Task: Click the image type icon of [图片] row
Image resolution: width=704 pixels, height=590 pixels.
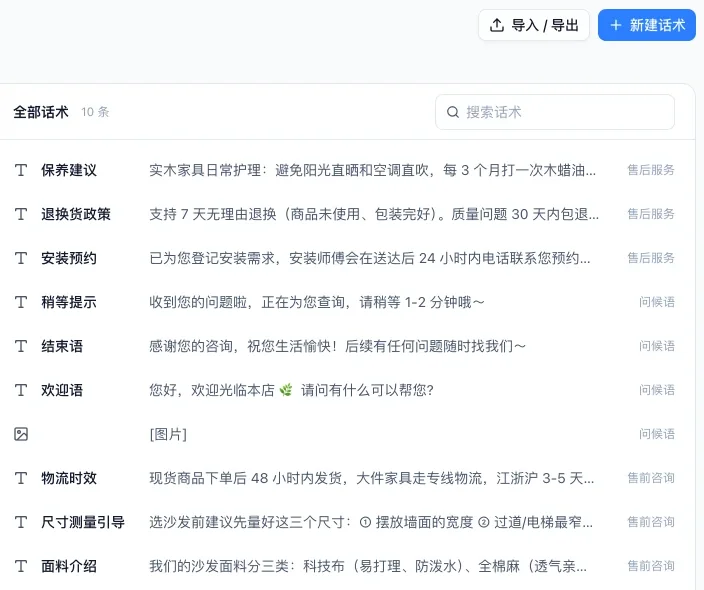Action: coord(21,434)
